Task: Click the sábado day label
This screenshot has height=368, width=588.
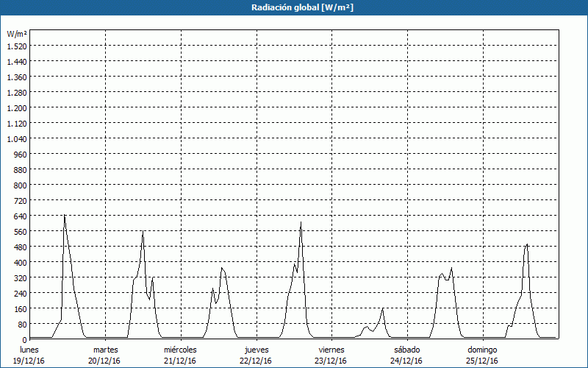Action: (406, 349)
